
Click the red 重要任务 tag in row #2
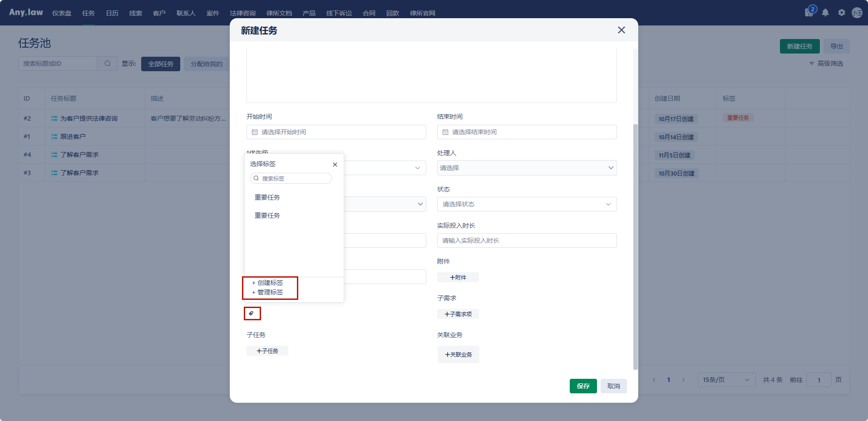pyautogui.click(x=738, y=117)
